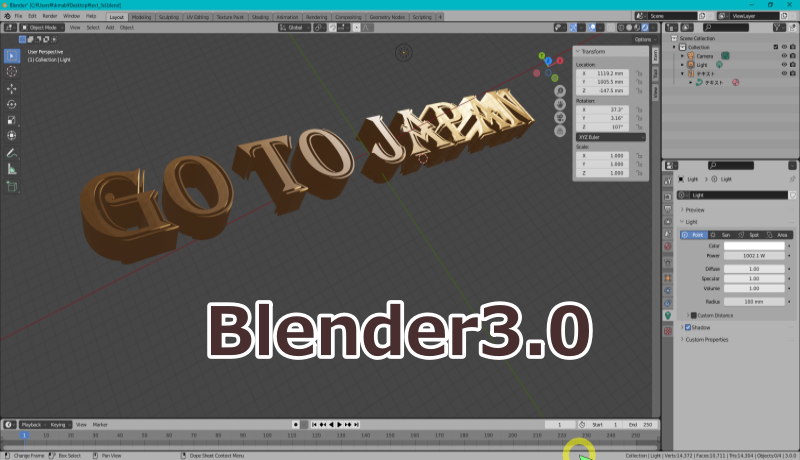Switch perspective orthographic grid icon
This screenshot has height=460, width=800.
[560, 131]
